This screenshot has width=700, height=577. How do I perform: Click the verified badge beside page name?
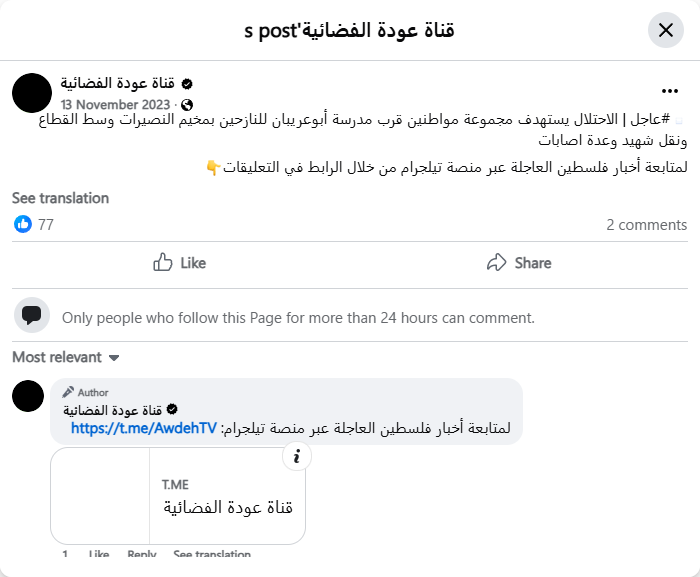tap(186, 83)
